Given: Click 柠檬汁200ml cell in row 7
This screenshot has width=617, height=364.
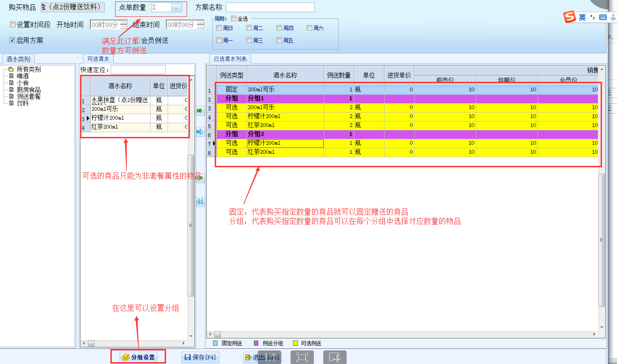Looking at the screenshot, I should pyautogui.click(x=285, y=143).
